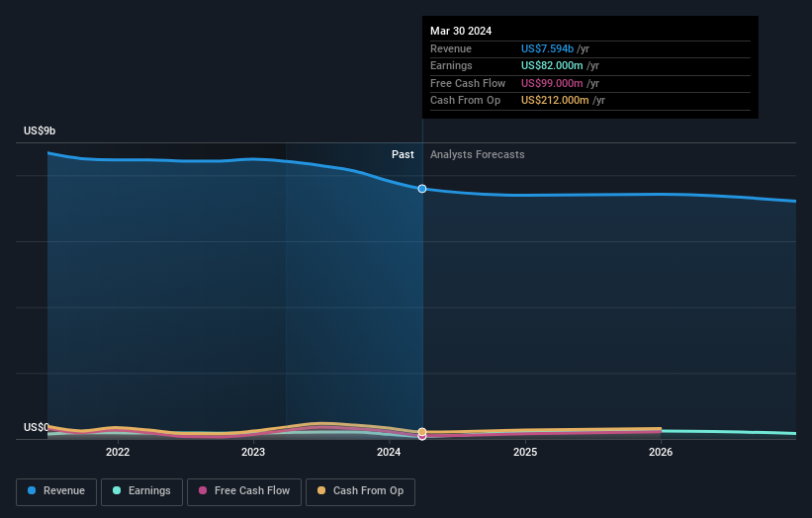
Task: Click the orange Cash From Op data point
Action: coord(422,432)
